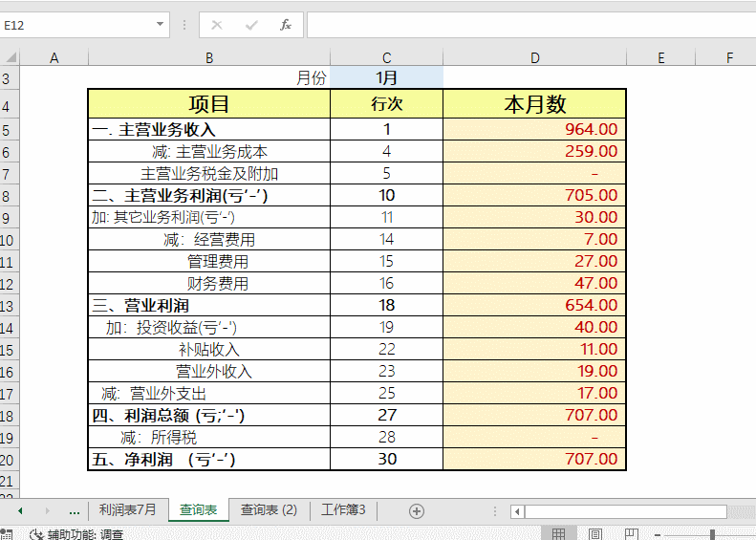Viewport: 756px width, 540px height.
Task: Switch to Page Layout view
Action: coord(594,533)
